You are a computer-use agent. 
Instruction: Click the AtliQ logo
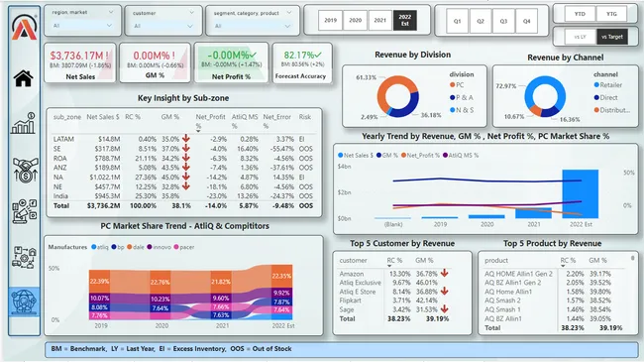click(x=24, y=27)
